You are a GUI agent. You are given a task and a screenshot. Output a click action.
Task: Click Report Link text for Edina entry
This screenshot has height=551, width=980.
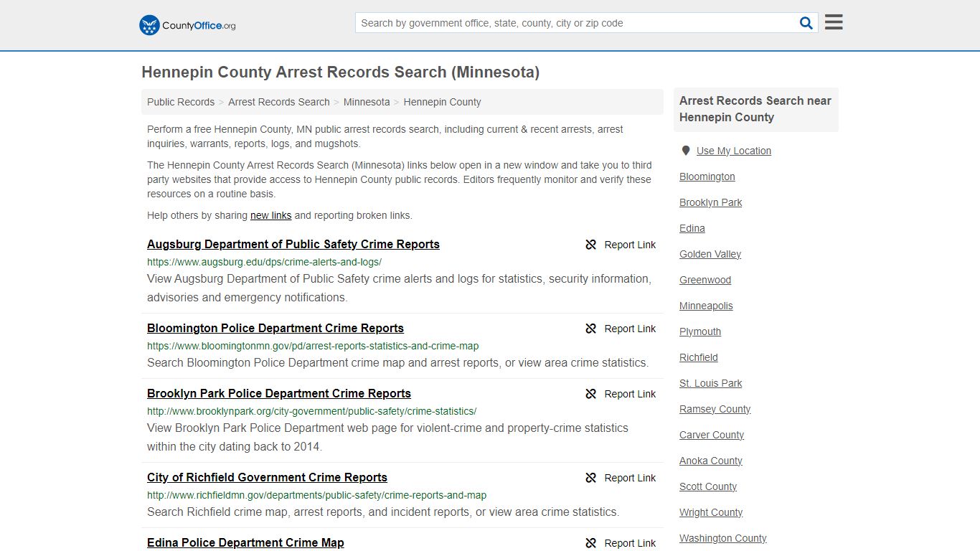tap(630, 543)
